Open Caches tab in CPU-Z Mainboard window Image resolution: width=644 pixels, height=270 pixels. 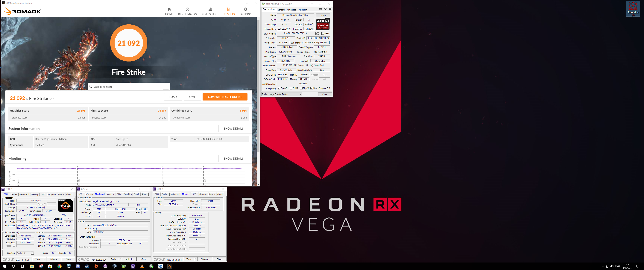point(89,194)
